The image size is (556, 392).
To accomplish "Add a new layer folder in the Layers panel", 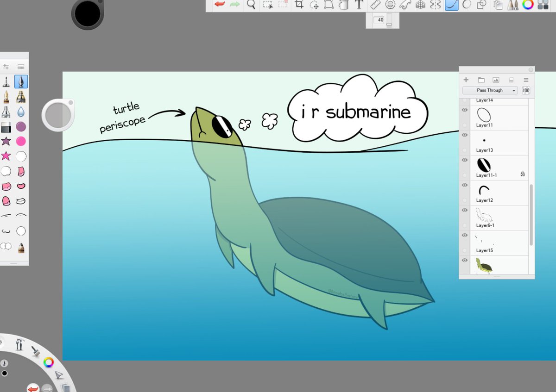I will pos(481,80).
